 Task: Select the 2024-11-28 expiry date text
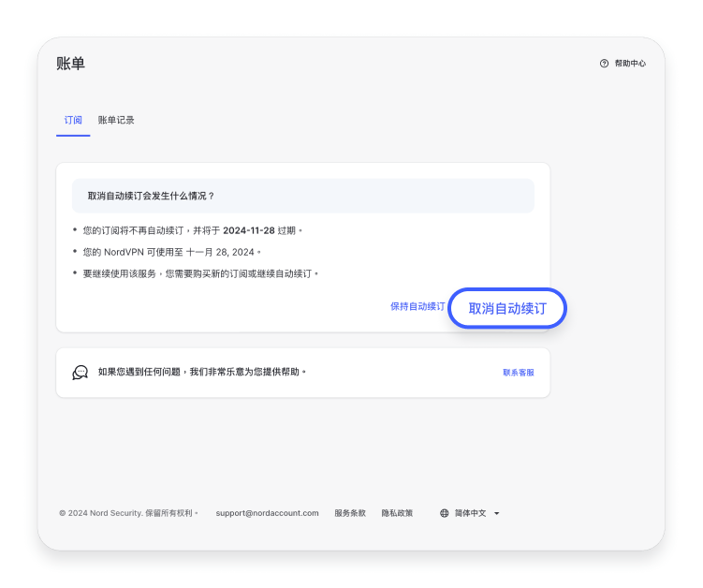coord(249,230)
